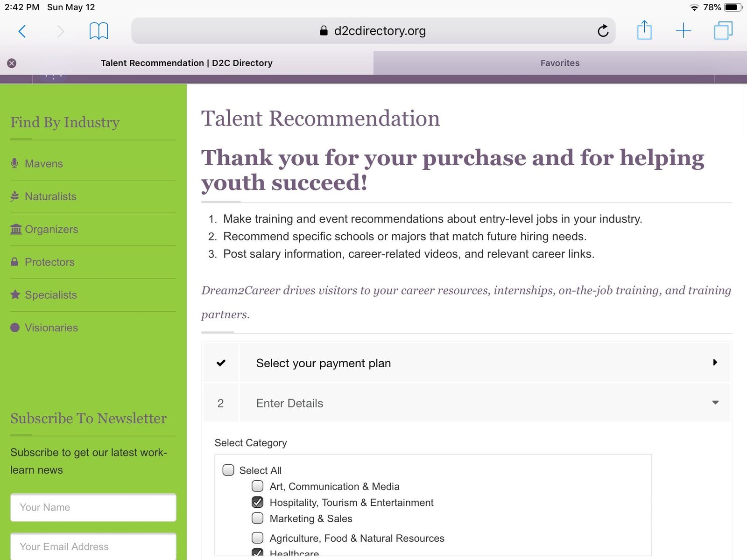Close the Talent Recommendation tab

tap(12, 63)
